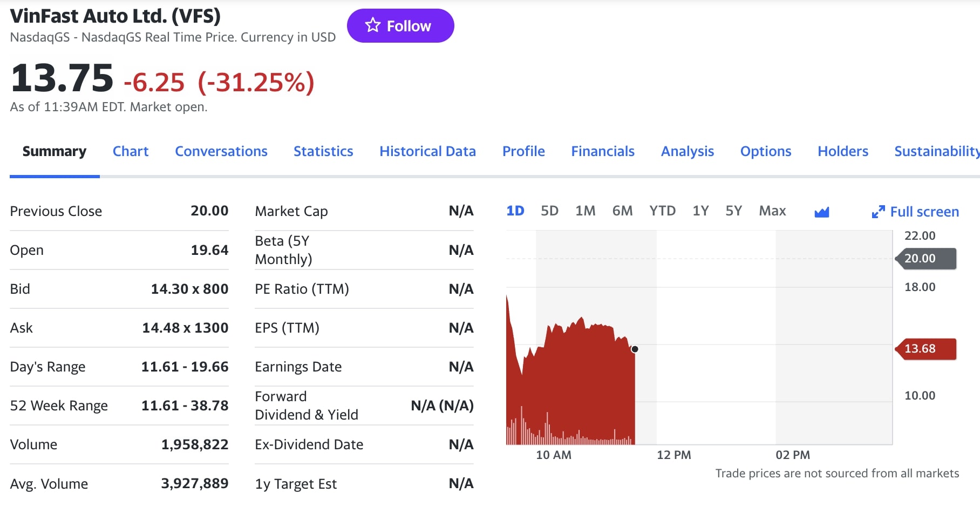Select the 1D chart range
The image size is (980, 513).
515,211
